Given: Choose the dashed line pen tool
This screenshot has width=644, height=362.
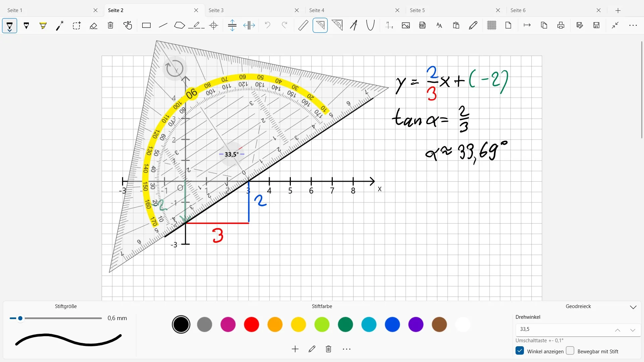Looking at the screenshot, I should [197, 25].
